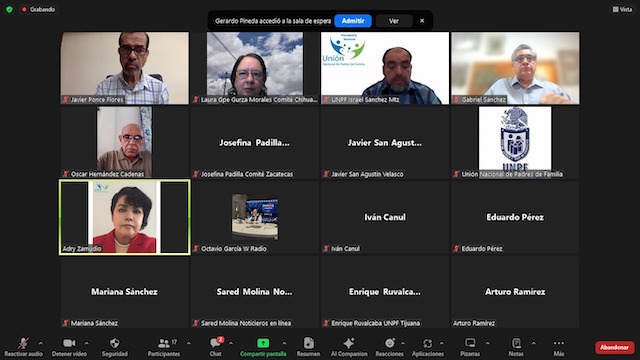Select UNPF Israel Sánchez Mtz video tile
640x360 pixels.
point(385,68)
